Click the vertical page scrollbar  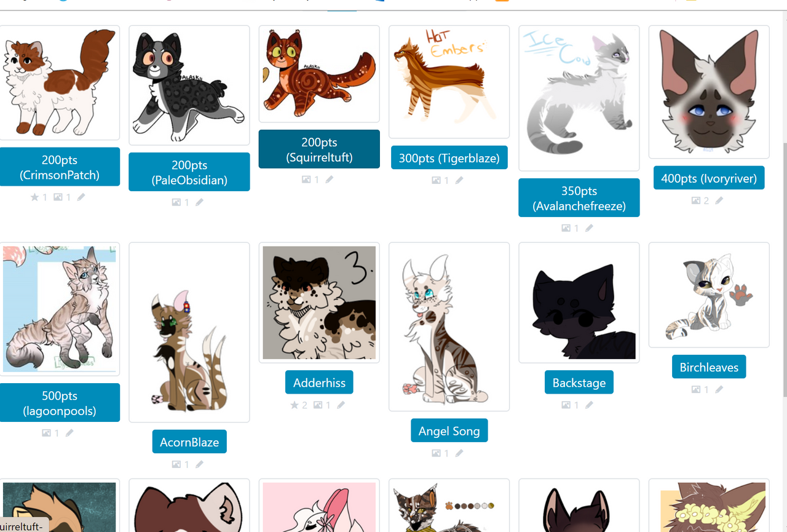click(x=783, y=271)
